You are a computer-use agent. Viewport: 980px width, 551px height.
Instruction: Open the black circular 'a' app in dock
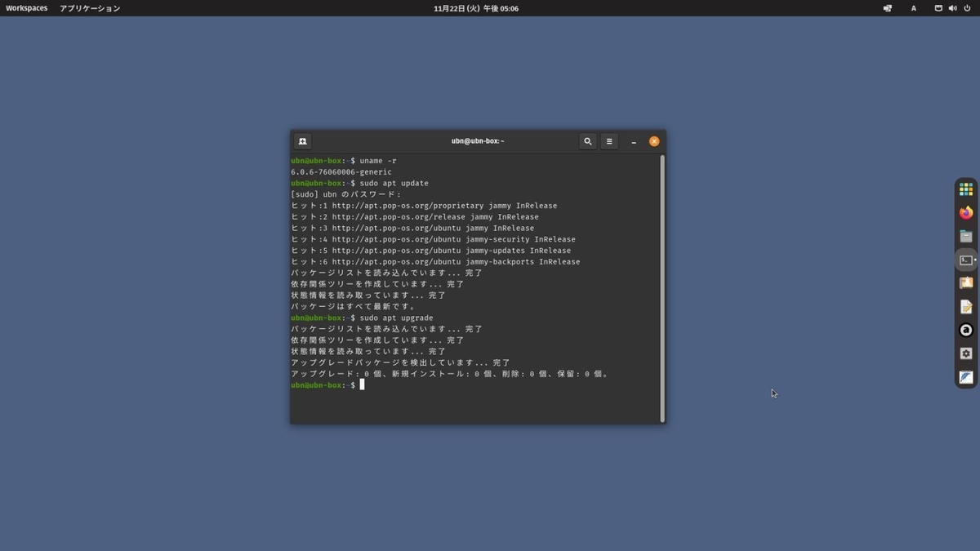coord(966,331)
